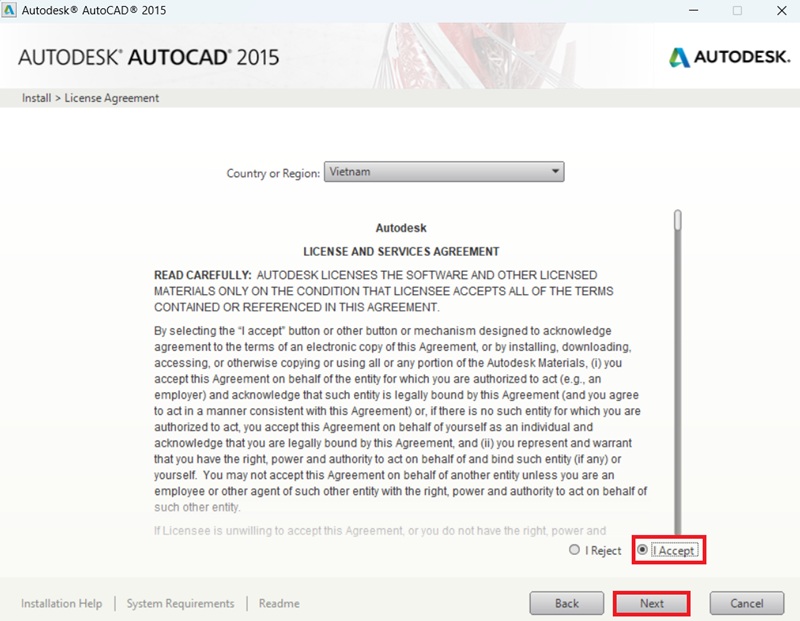
Task: Close the AutoCAD 2015 installer window
Action: 779,11
